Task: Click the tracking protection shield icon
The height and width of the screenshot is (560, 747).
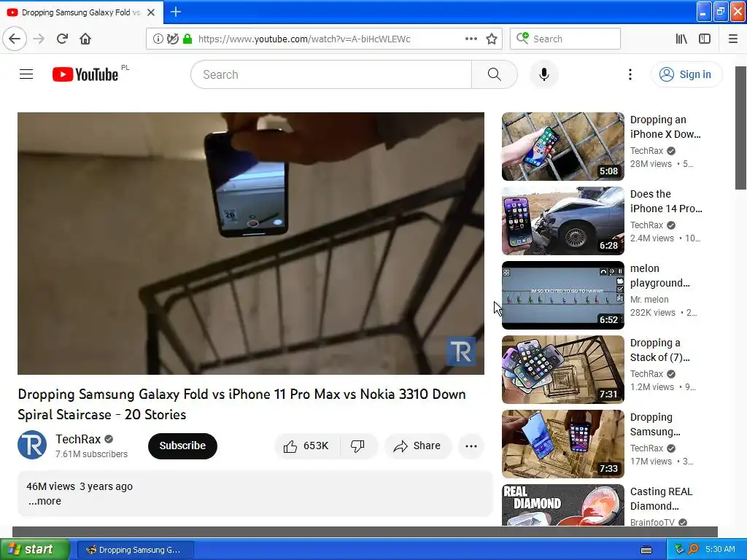Action: pyautogui.click(x=172, y=39)
